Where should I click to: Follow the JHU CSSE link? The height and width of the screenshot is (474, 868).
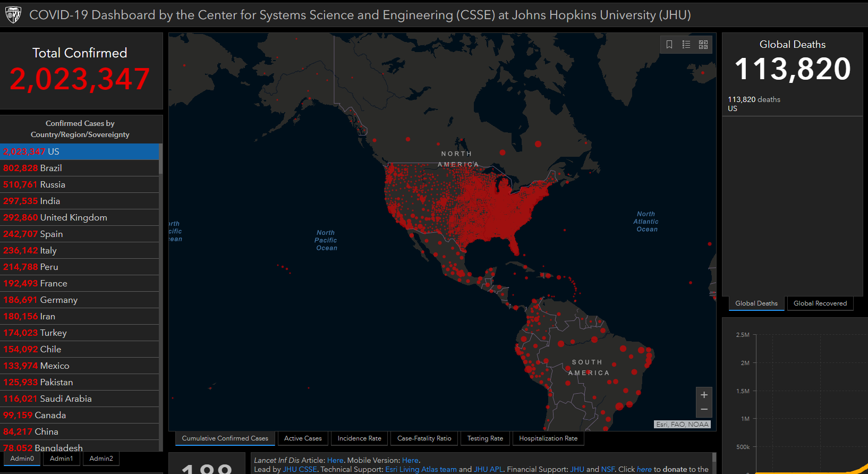click(300, 469)
